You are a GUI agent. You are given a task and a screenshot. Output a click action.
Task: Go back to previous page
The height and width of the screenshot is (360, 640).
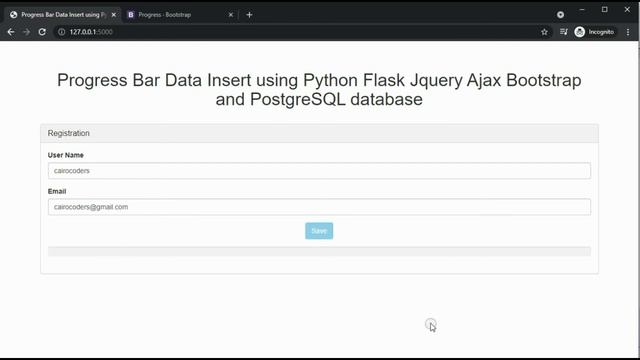(11, 32)
